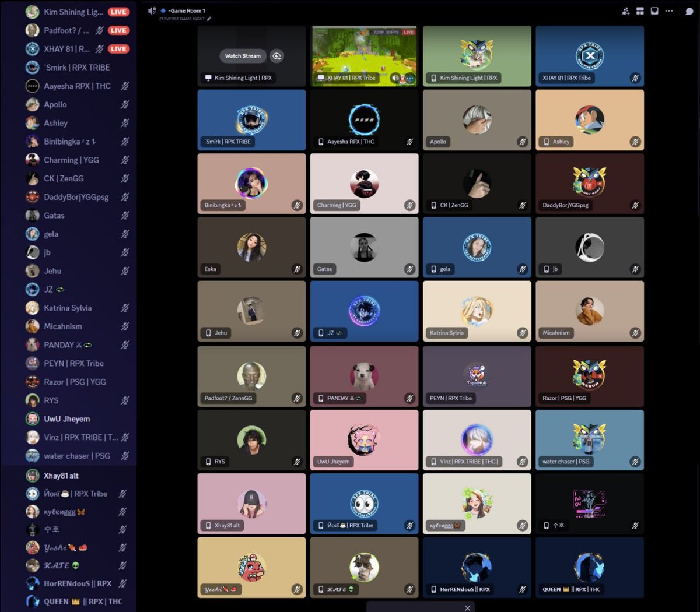Click LIVE badge next to XHAY 81
This screenshot has width=700, height=612.
tap(118, 49)
